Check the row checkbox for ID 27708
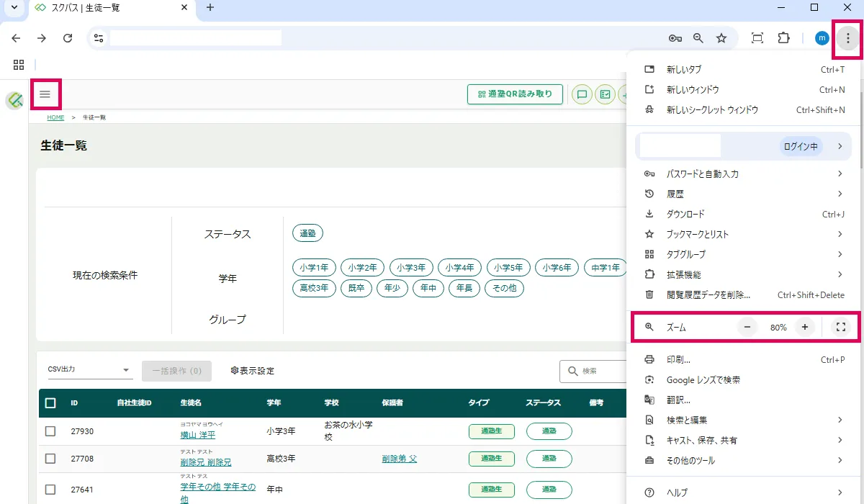 [50, 459]
